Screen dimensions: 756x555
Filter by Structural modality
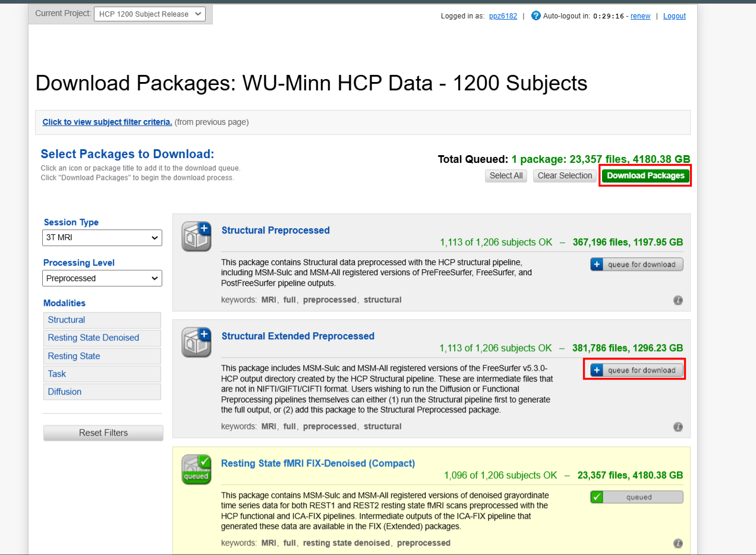[102, 320]
